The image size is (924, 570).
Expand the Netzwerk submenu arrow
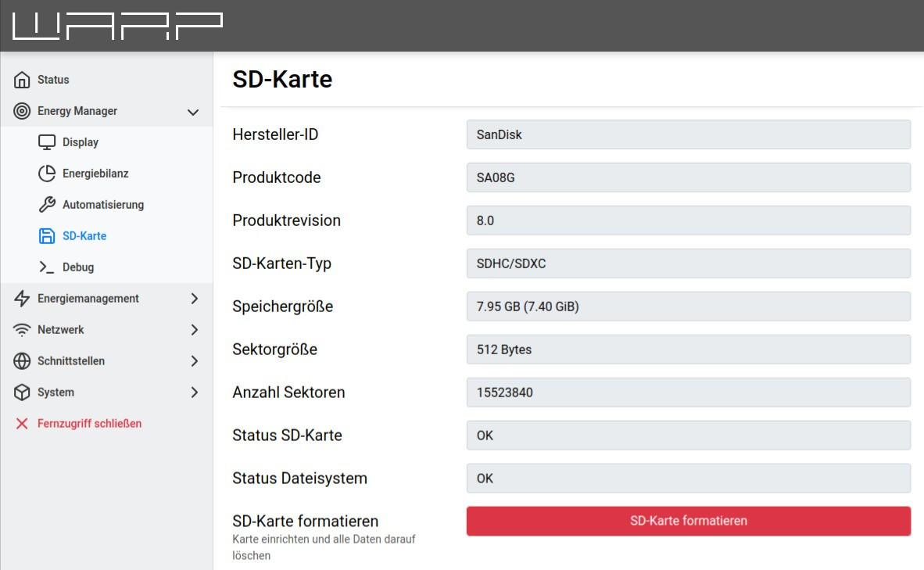click(195, 330)
